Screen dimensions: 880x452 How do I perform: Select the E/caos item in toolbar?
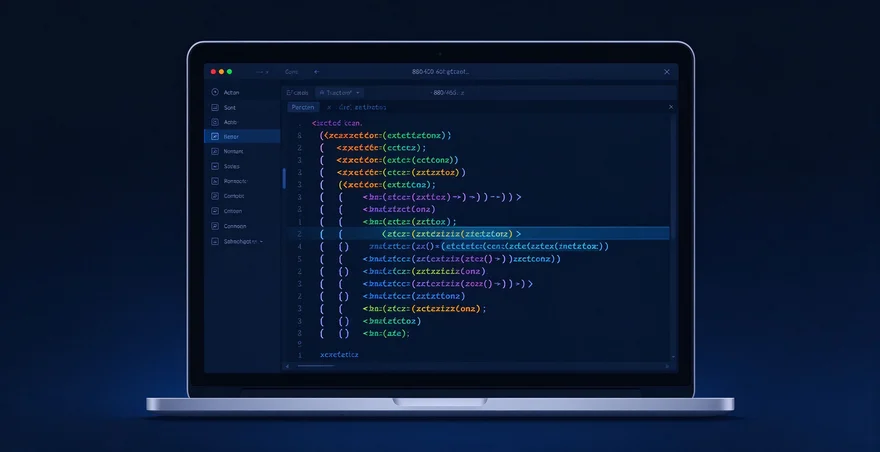(297, 93)
